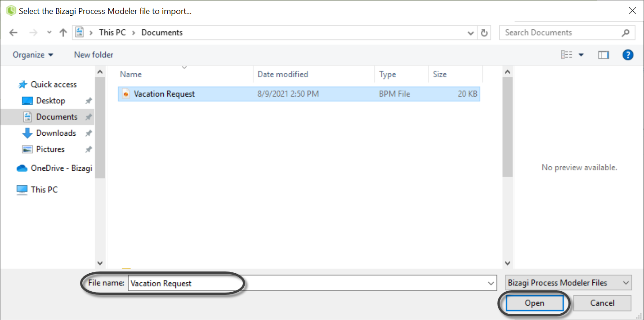The width and height of the screenshot is (644, 320).
Task: Click the Documents icon in address bar
Action: tap(80, 32)
